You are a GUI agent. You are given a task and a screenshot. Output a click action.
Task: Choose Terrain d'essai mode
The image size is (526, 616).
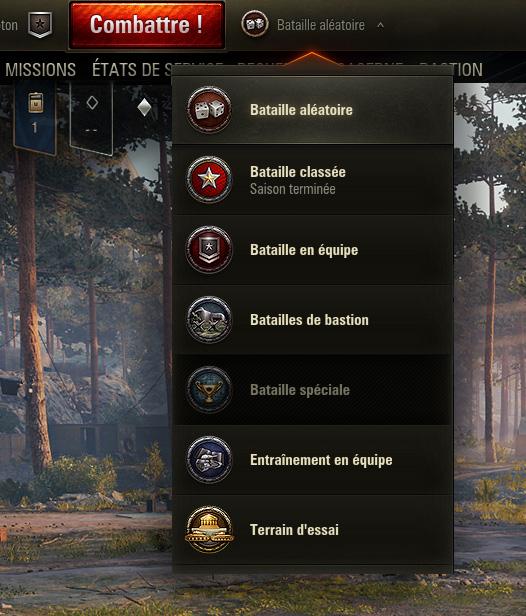[x=312, y=530]
